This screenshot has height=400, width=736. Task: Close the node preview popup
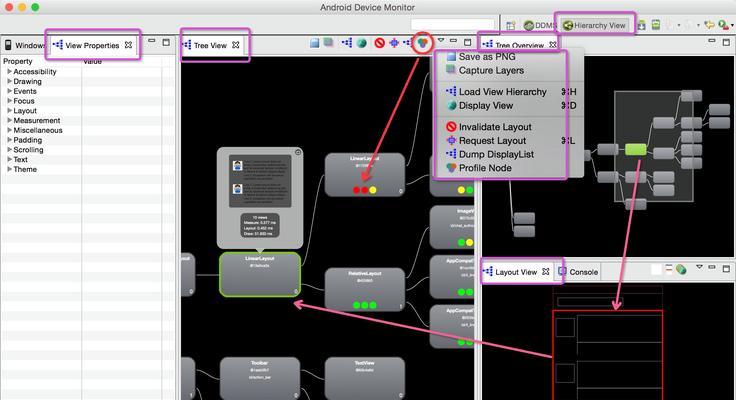[x=298, y=153]
